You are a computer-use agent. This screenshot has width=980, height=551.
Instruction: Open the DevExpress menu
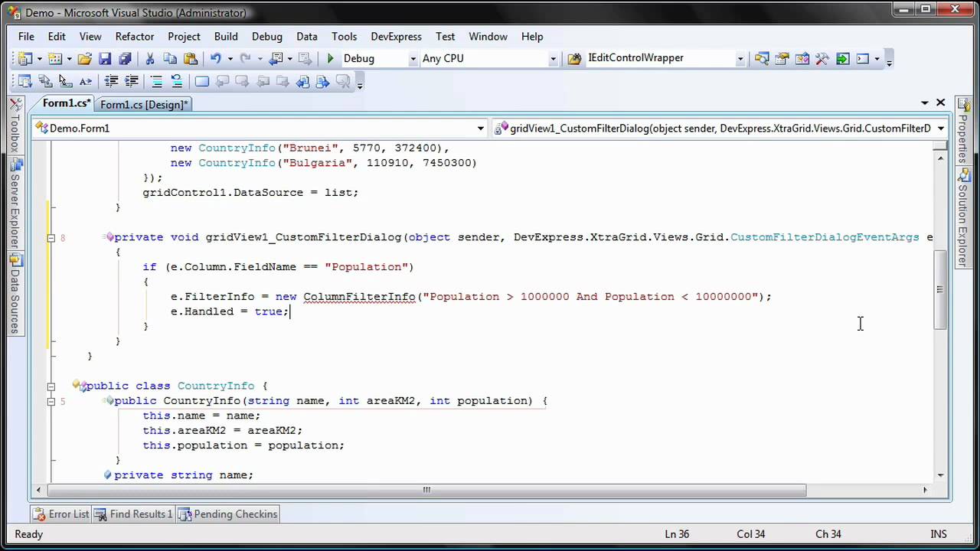pyautogui.click(x=396, y=36)
